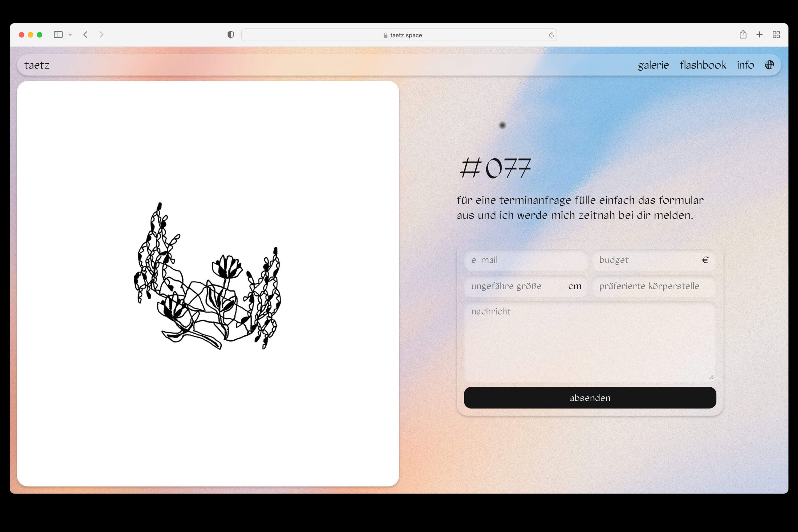This screenshot has width=798, height=532.
Task: Open the flashbook menu link
Action: click(703, 65)
